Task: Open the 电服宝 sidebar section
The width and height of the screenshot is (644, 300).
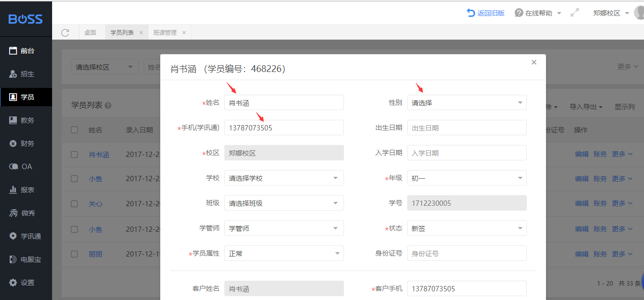Action: [26, 259]
